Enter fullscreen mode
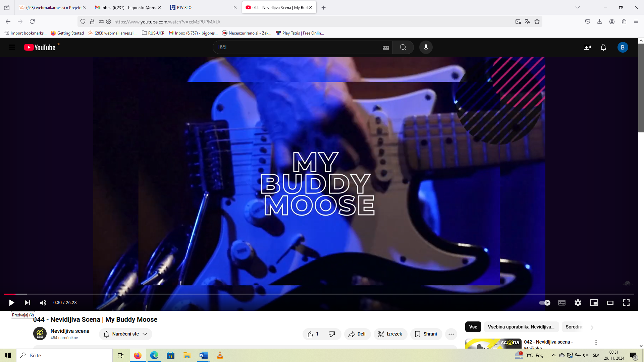Screen dimensions: 644x362 click(x=626, y=303)
